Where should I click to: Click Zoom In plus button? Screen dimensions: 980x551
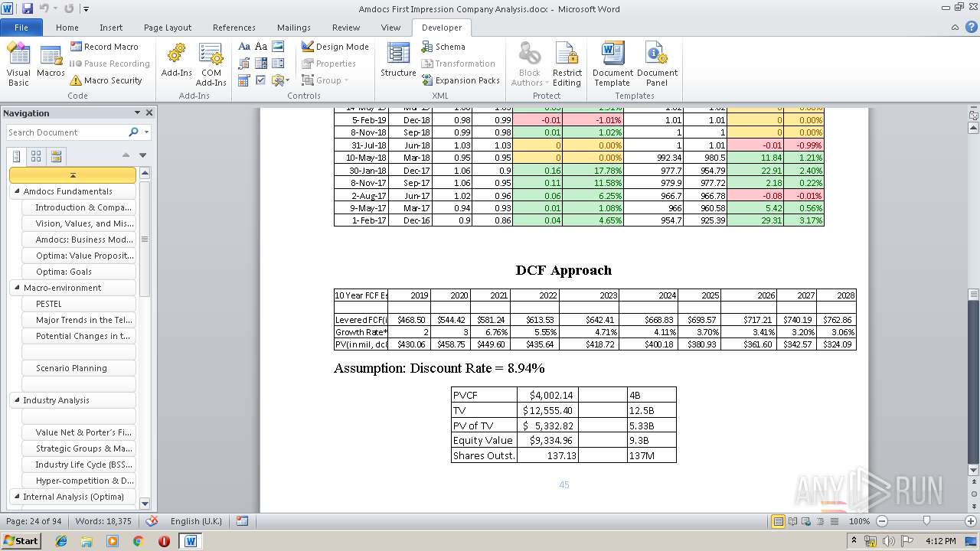(971, 521)
